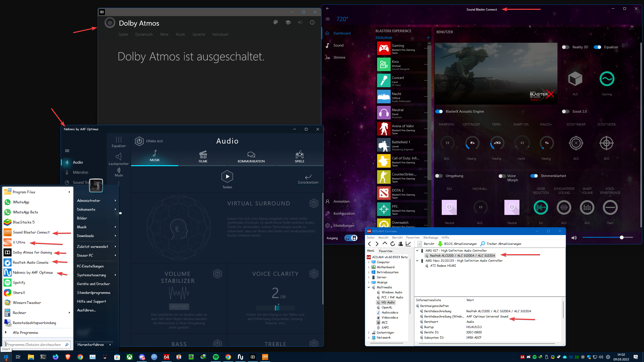Disable BlasterX Acoustic Engine toggle

point(439,111)
